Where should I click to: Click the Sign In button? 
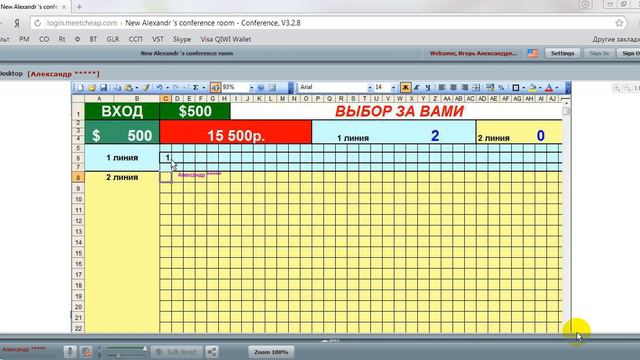599,53
